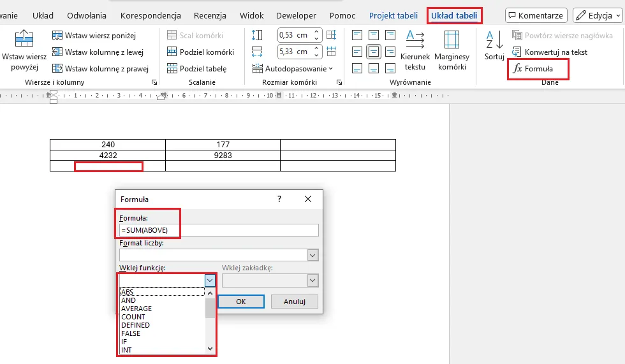The width and height of the screenshot is (625, 364).
Task: Click the Formuła field containing =SUM(ABOVE)
Action: [x=218, y=230]
